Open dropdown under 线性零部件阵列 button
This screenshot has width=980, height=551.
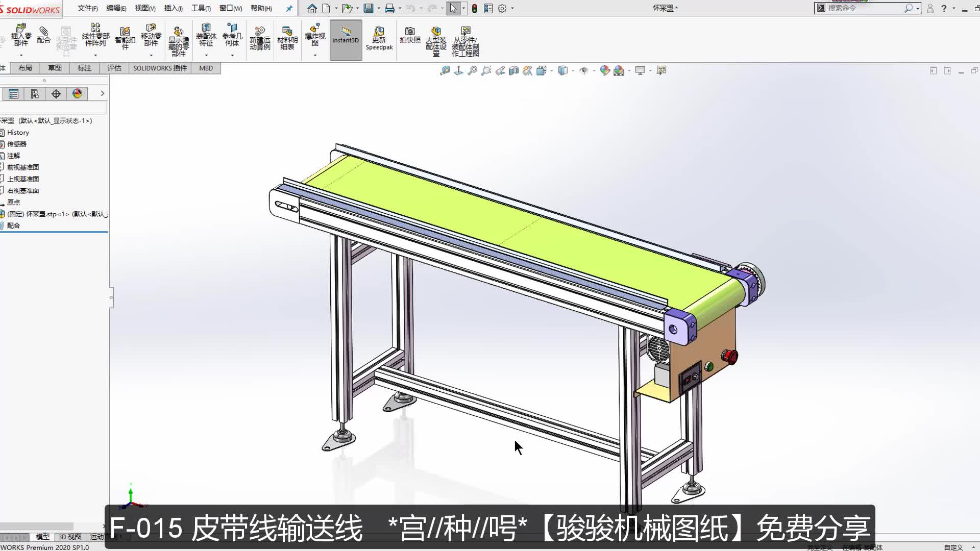(95, 55)
